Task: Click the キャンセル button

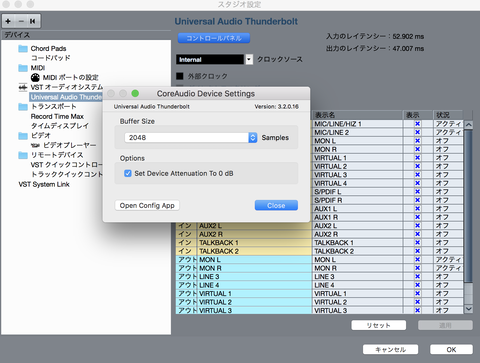Action: [x=390, y=349]
